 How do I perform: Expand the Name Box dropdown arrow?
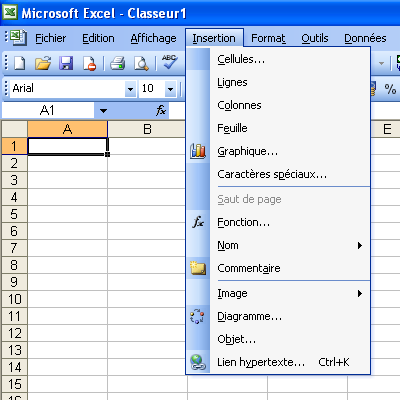pyautogui.click(x=103, y=111)
